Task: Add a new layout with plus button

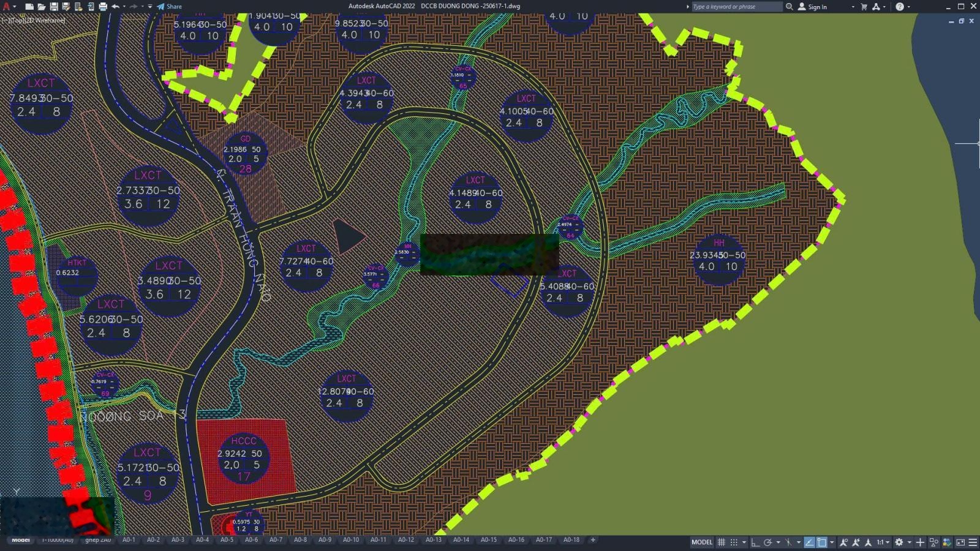Action: [x=592, y=540]
